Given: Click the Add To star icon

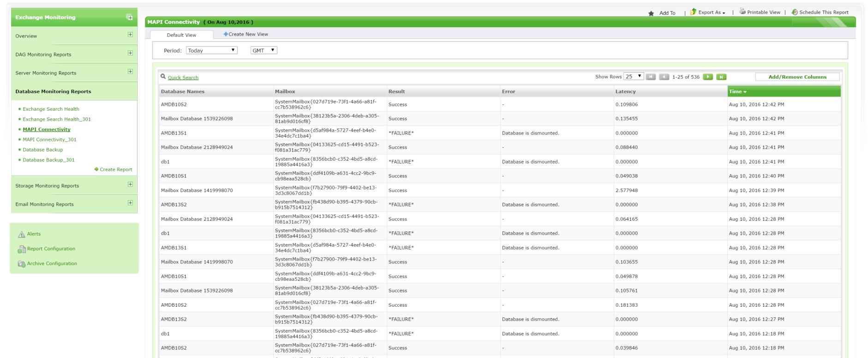Looking at the screenshot, I should click(651, 13).
